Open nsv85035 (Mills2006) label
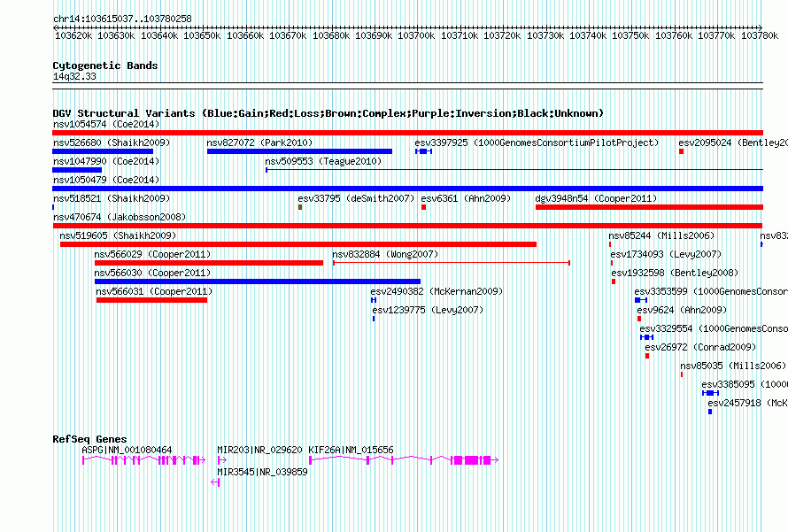The height and width of the screenshot is (532, 788). point(733,366)
